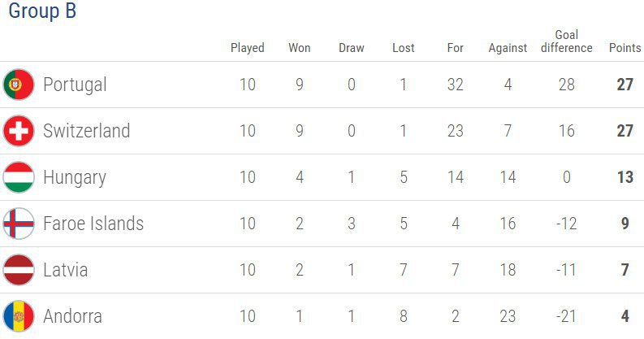644x339 pixels.
Task: Click the Andorra flag icon
Action: [x=18, y=316]
